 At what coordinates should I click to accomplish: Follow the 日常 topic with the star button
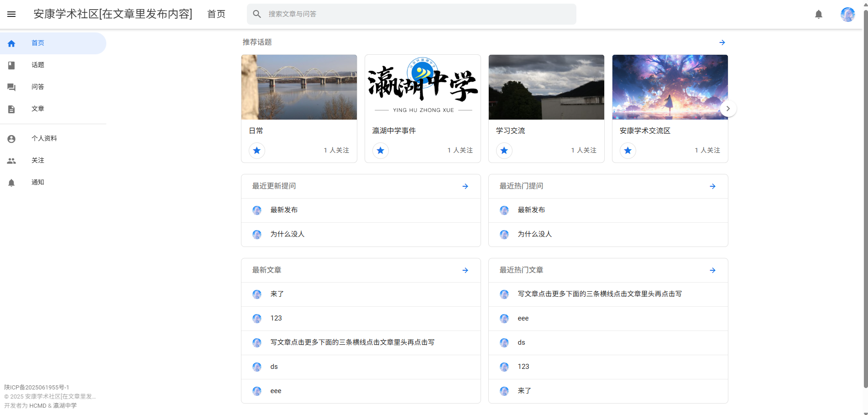pos(257,150)
